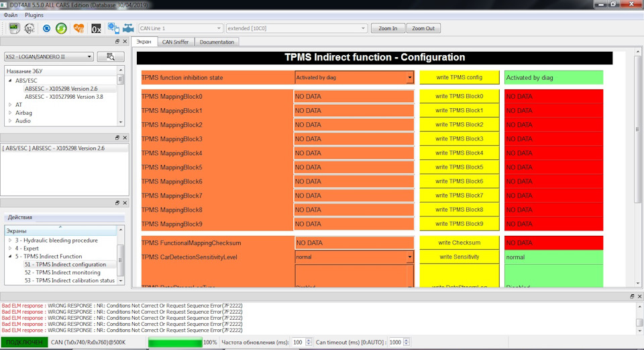Open the extended [10C0] session dropdown
This screenshot has height=350, width=644.
coord(296,28)
